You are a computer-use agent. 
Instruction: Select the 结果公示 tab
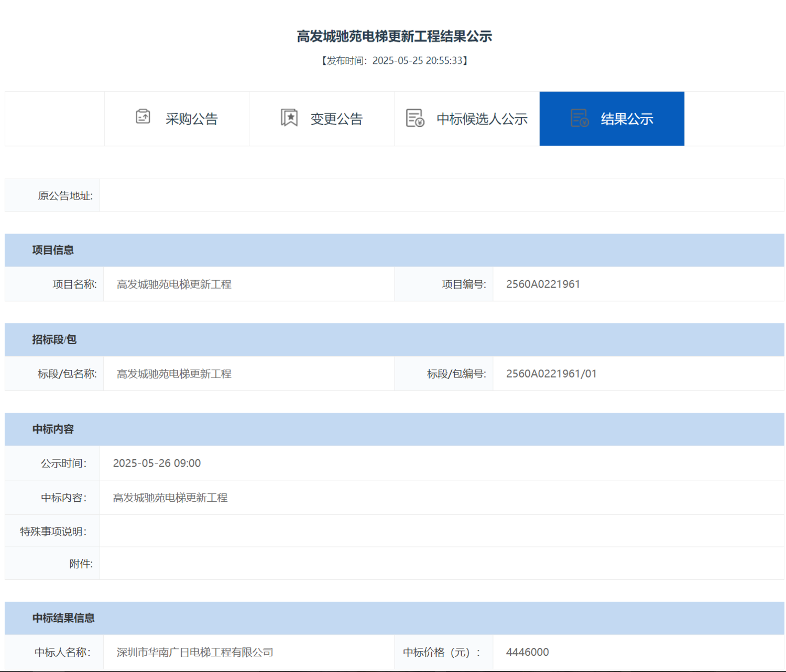pyautogui.click(x=612, y=118)
